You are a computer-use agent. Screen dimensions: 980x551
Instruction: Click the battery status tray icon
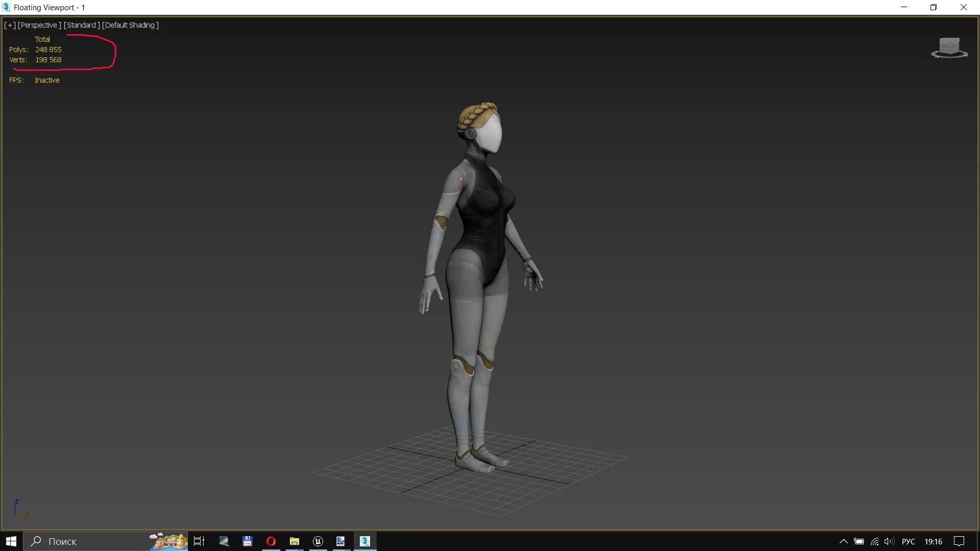(x=859, y=541)
